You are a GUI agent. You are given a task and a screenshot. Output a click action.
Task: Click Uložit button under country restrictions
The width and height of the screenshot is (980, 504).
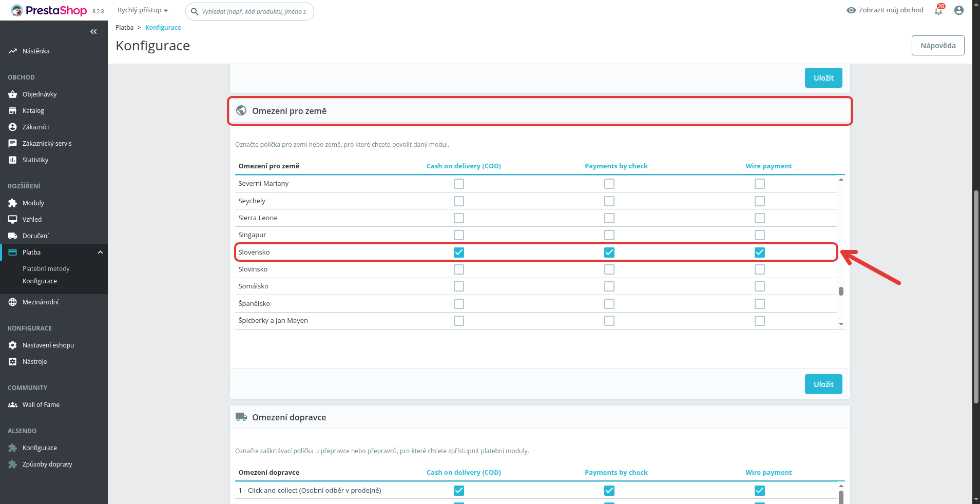823,384
